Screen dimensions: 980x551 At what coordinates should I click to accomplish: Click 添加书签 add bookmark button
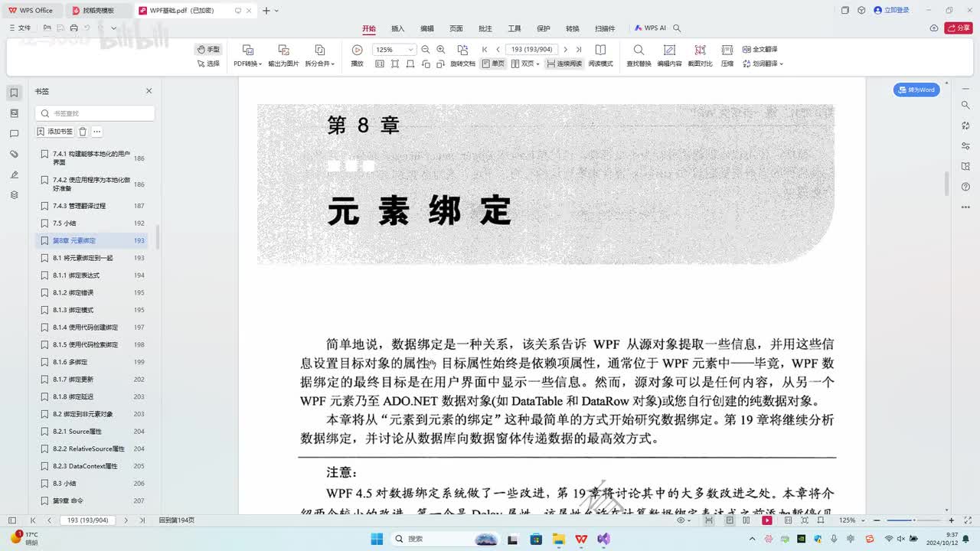coord(55,132)
